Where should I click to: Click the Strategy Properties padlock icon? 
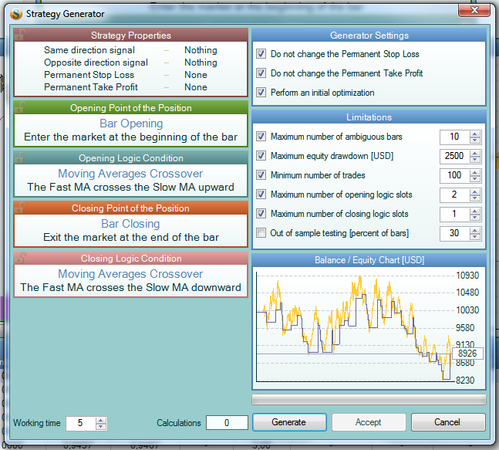(x=20, y=34)
